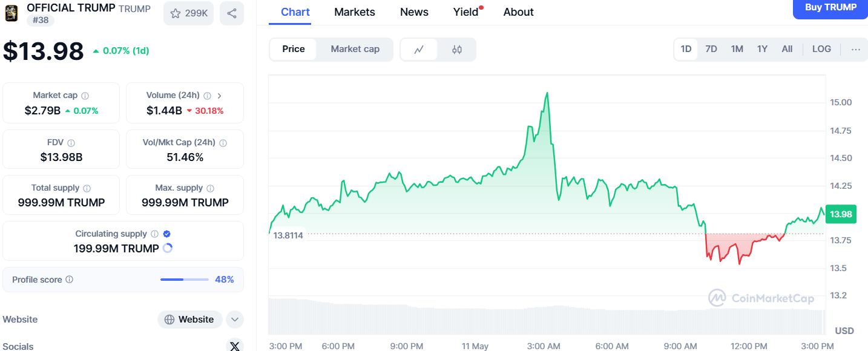Expand Volume (24h) details arrow

219,96
